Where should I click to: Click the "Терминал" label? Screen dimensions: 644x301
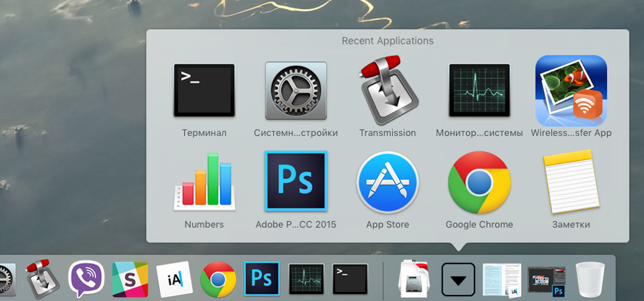click(204, 133)
